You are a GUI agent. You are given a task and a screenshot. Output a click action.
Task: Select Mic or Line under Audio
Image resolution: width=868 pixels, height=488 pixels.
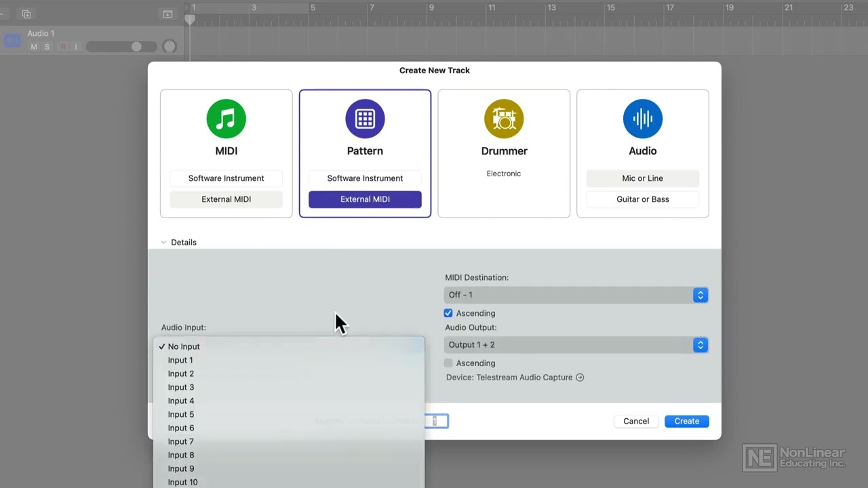(x=642, y=178)
